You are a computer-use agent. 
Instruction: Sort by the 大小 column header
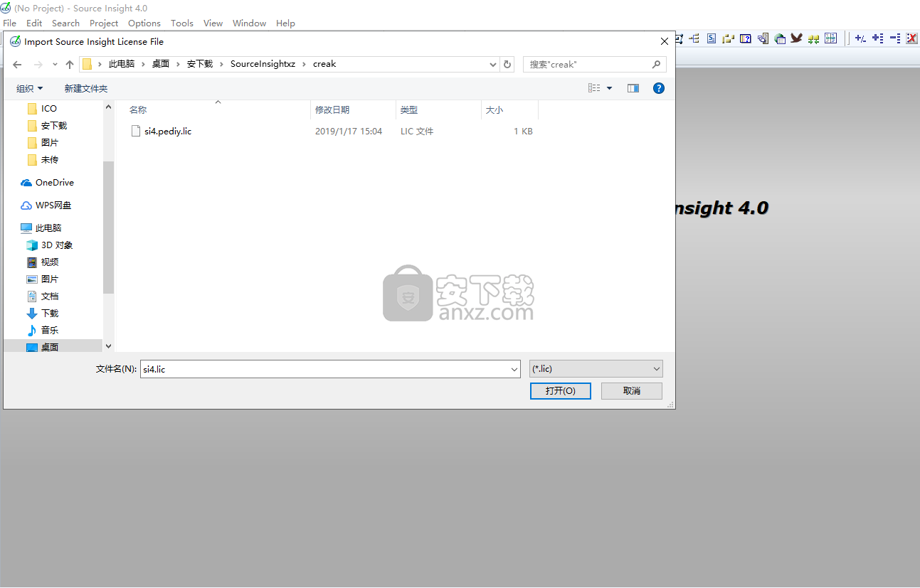click(x=495, y=109)
